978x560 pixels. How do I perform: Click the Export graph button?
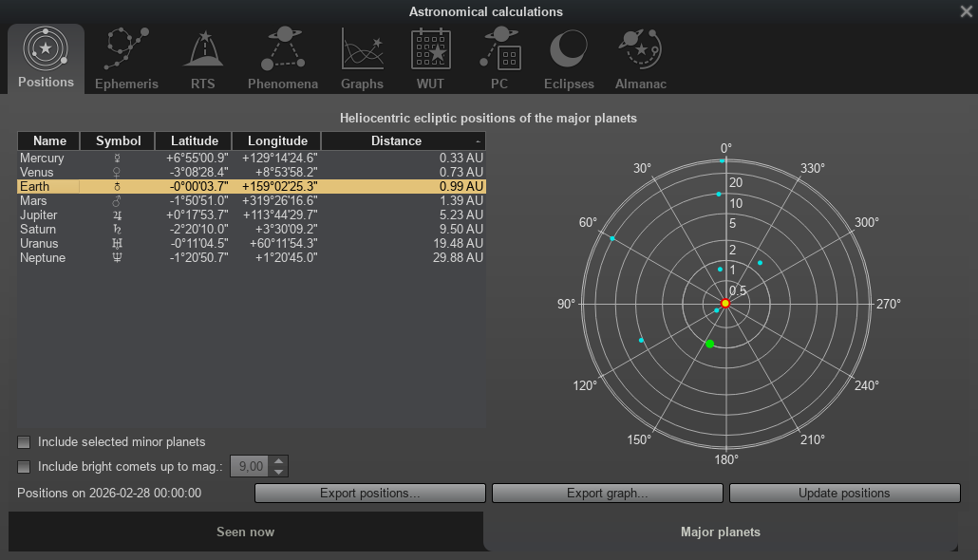[607, 494]
